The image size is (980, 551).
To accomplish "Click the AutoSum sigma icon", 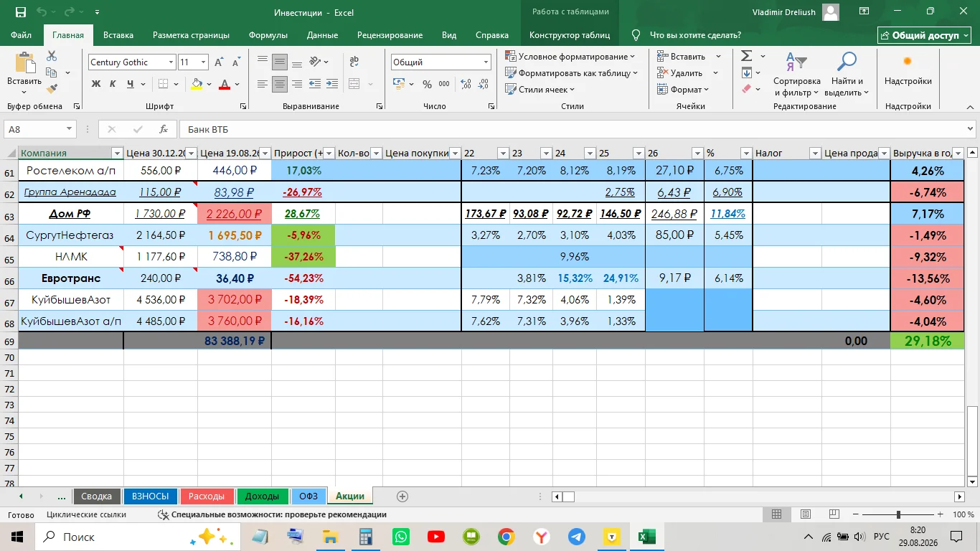I will coord(746,56).
